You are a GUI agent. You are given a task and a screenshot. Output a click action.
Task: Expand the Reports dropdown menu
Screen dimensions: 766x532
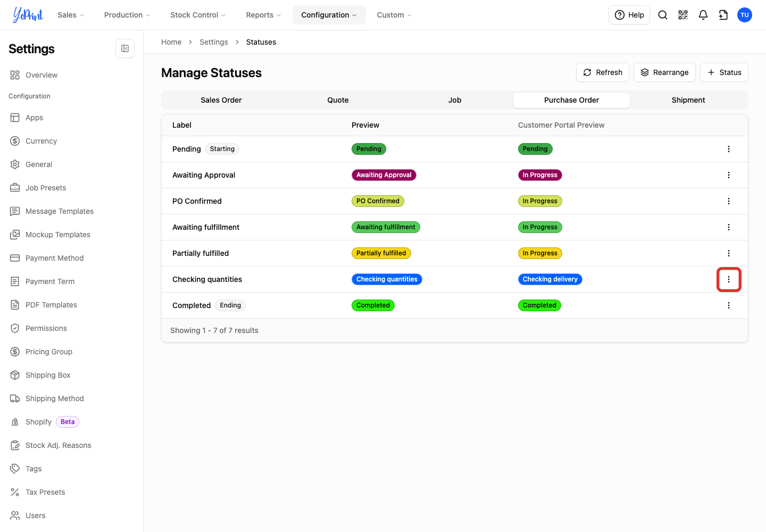263,15
